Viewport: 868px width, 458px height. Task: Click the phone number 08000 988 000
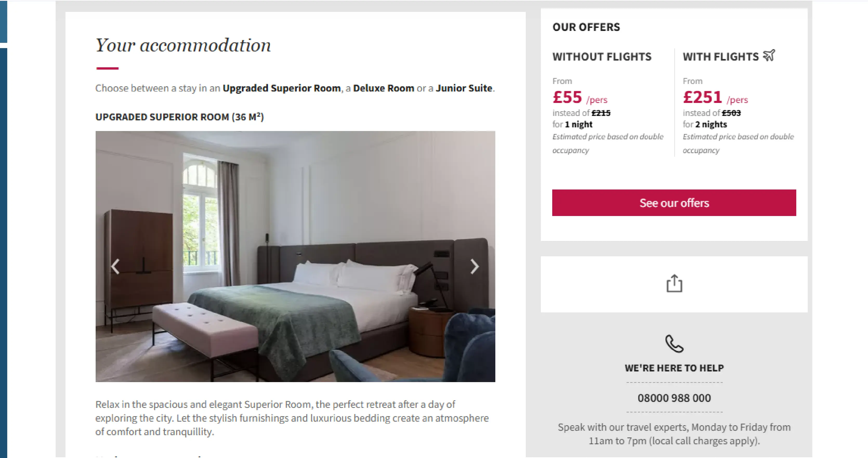click(674, 398)
